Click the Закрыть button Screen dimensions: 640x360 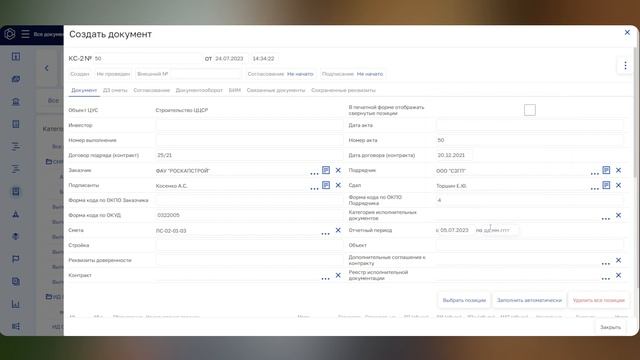(x=610, y=327)
